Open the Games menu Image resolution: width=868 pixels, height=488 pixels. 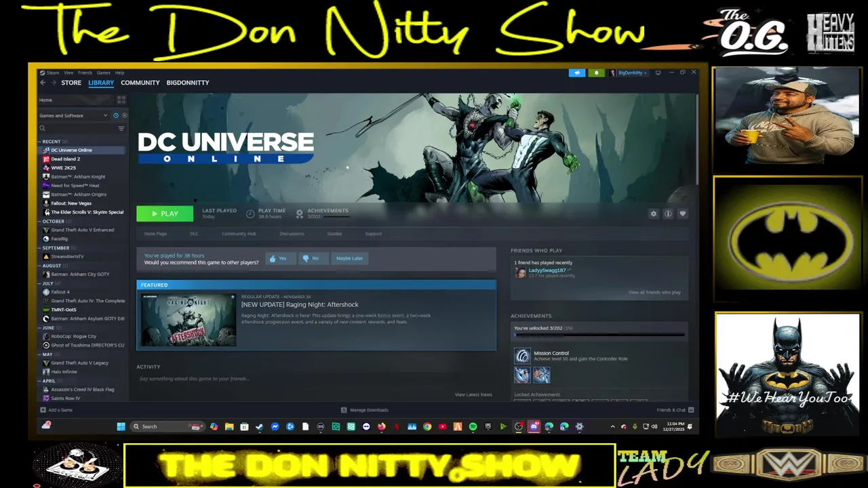103,73
